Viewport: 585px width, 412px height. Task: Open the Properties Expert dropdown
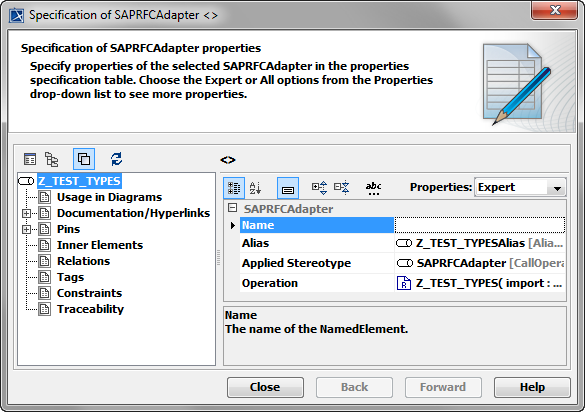(520, 187)
